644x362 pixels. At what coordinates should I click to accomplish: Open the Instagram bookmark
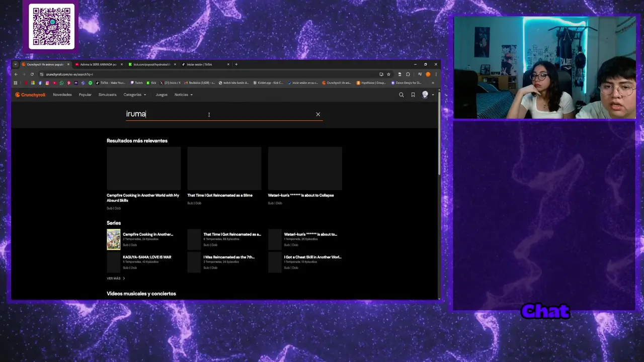coord(47,83)
